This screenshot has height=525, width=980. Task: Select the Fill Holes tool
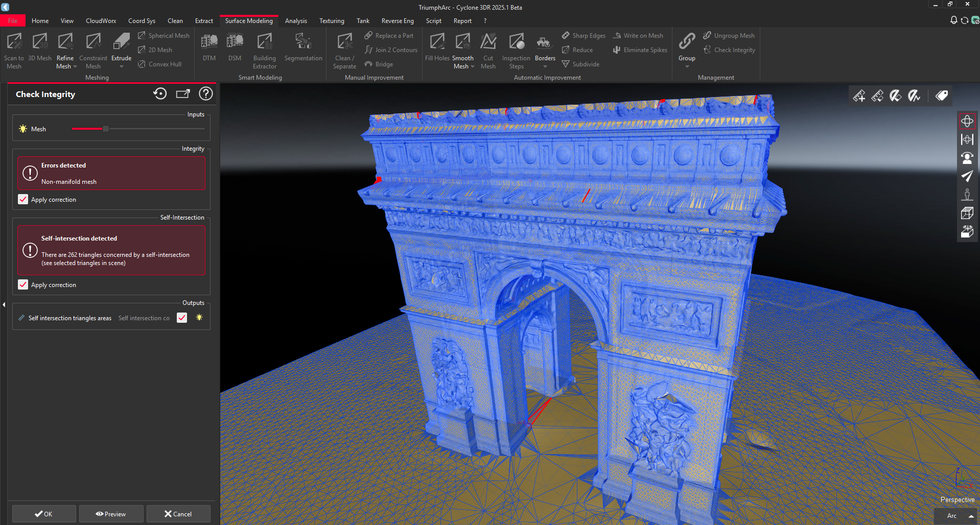437,42
